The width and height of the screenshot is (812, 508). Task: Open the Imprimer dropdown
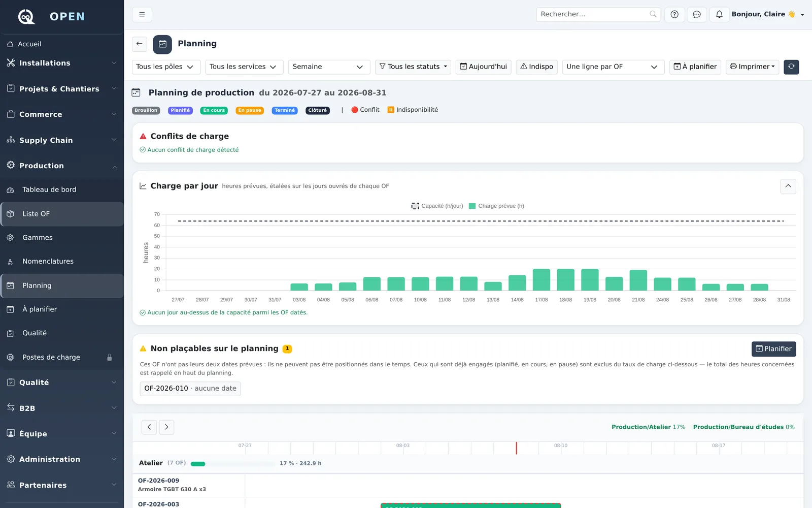753,67
